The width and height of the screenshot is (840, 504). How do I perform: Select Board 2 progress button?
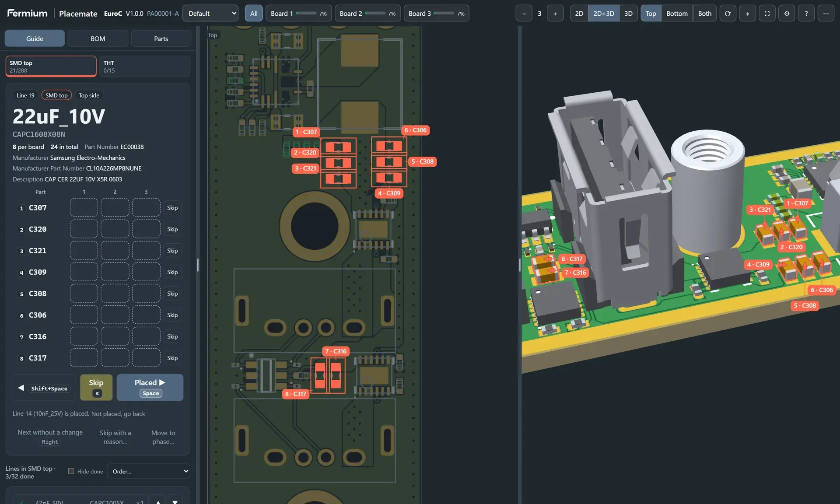(x=367, y=14)
